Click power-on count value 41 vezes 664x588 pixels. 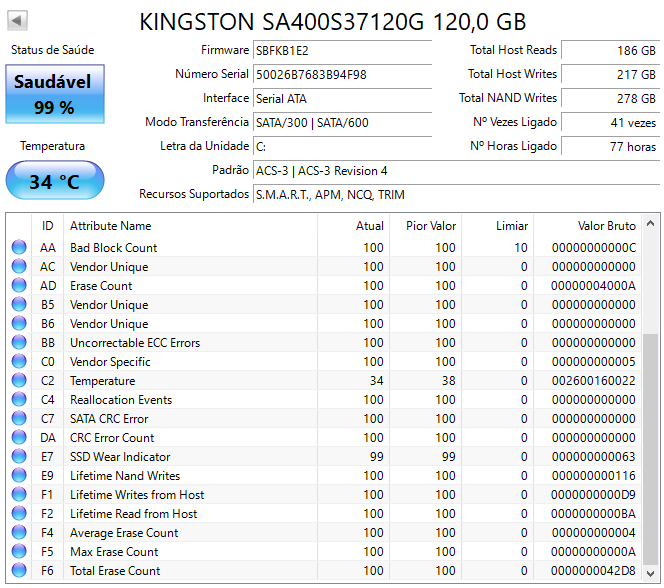[x=610, y=122]
